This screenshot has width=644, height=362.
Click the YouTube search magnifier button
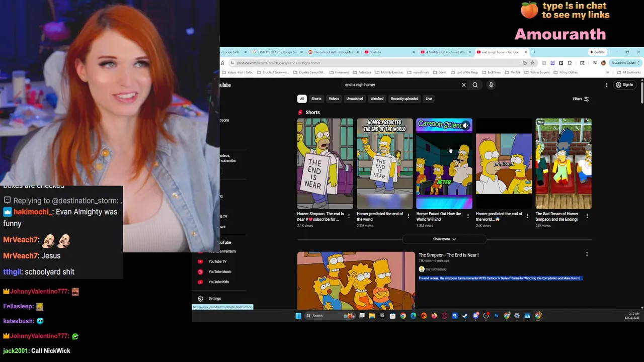pyautogui.click(x=475, y=85)
